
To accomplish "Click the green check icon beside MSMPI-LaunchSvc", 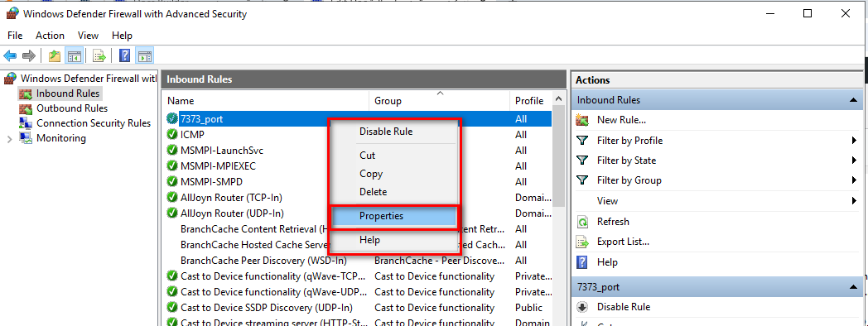I will (x=172, y=151).
